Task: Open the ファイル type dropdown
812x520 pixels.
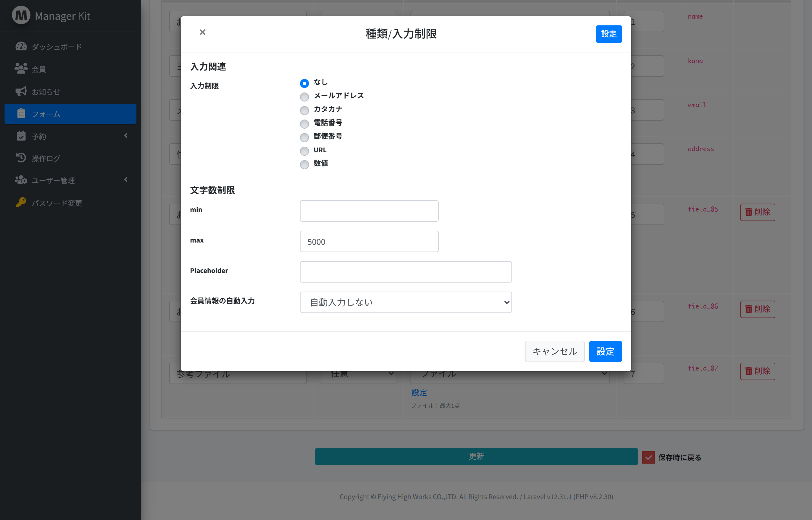Action: [x=510, y=373]
